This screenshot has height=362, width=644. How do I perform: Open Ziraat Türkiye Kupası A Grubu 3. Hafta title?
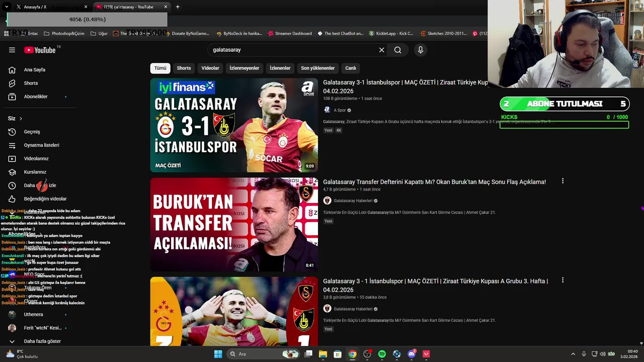pos(436,286)
